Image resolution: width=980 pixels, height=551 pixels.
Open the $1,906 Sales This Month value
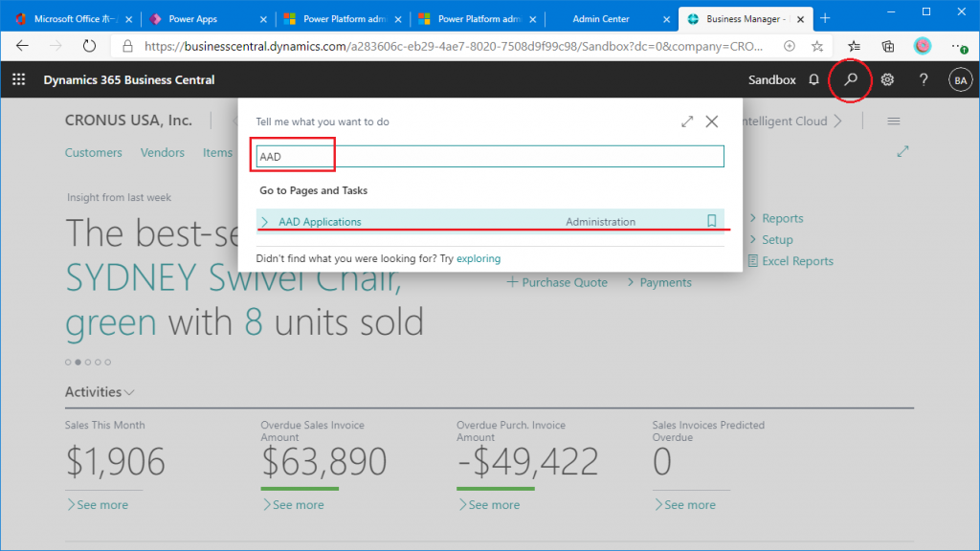coord(115,462)
